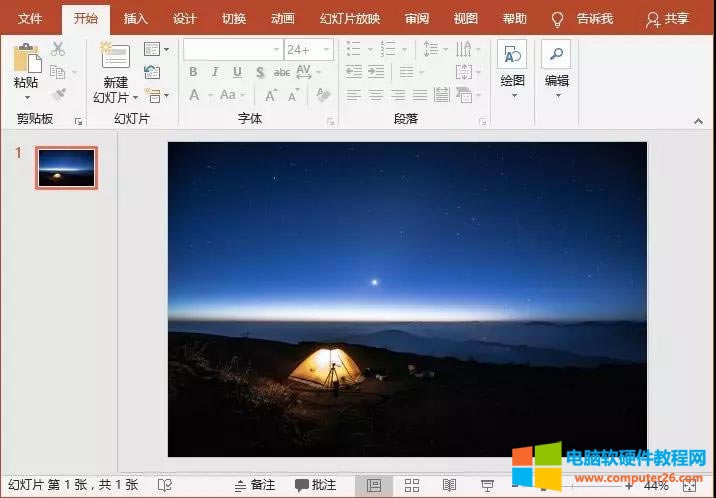Open reading view from status bar

tap(449, 485)
